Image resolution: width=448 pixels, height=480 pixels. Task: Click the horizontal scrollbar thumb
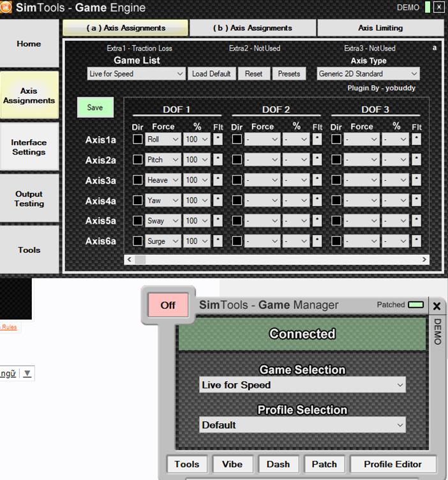(140, 260)
